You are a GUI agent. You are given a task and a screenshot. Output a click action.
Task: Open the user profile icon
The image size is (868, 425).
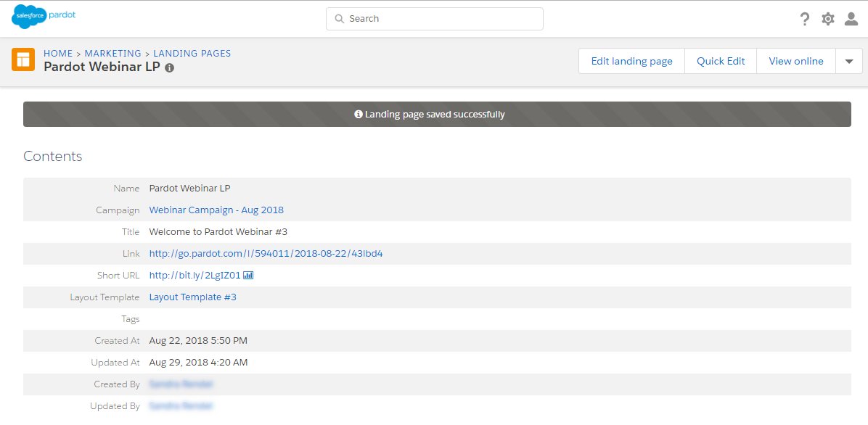pos(851,19)
